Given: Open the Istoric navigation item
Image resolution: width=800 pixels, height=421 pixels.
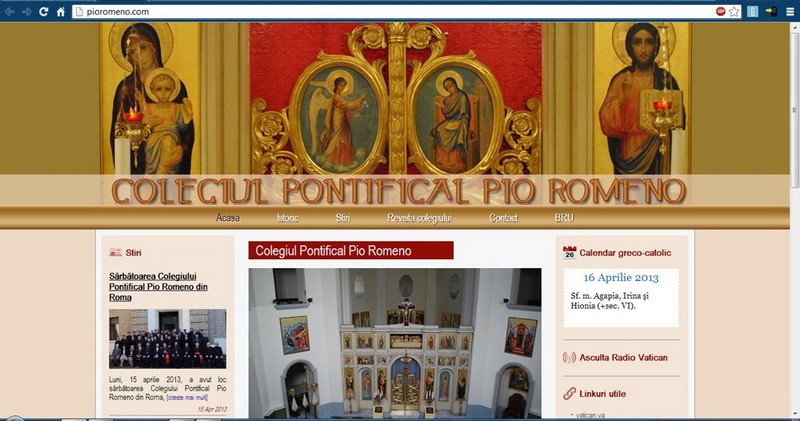Looking at the screenshot, I should coord(288,218).
